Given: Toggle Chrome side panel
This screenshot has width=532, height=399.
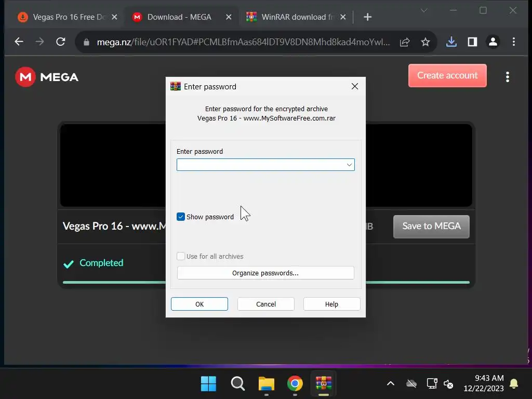Looking at the screenshot, I should tap(472, 42).
